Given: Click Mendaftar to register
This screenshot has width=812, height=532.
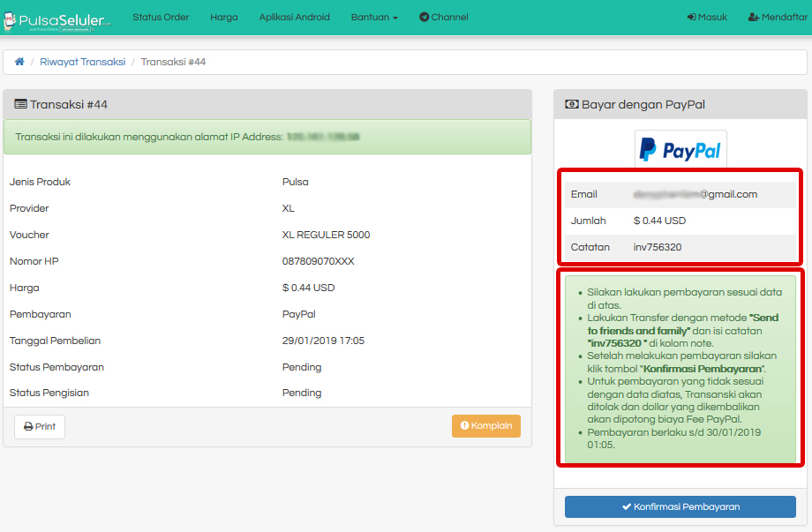Looking at the screenshot, I should point(778,17).
